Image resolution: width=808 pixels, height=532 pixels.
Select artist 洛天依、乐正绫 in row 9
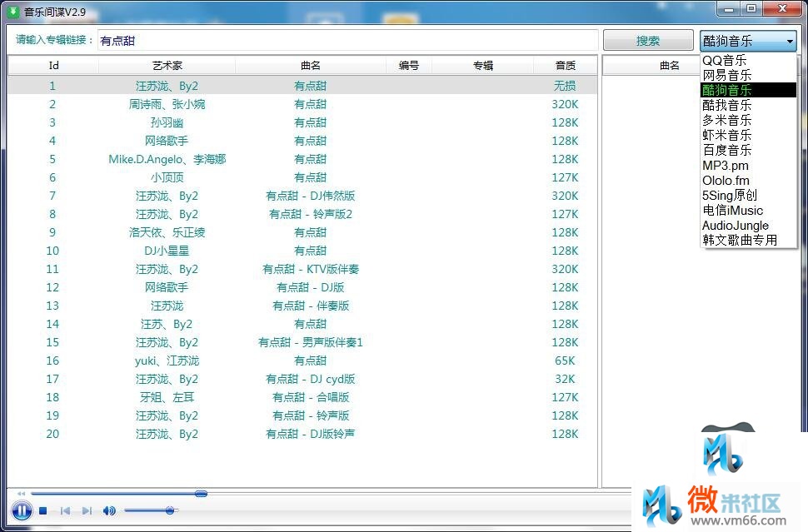[167, 232]
